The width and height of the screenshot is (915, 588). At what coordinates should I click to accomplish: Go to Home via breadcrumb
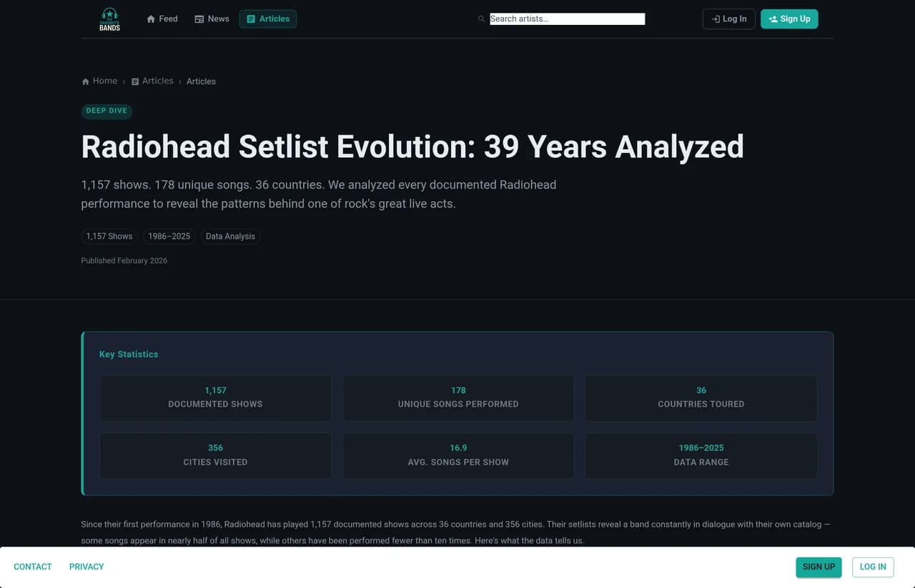pos(99,81)
